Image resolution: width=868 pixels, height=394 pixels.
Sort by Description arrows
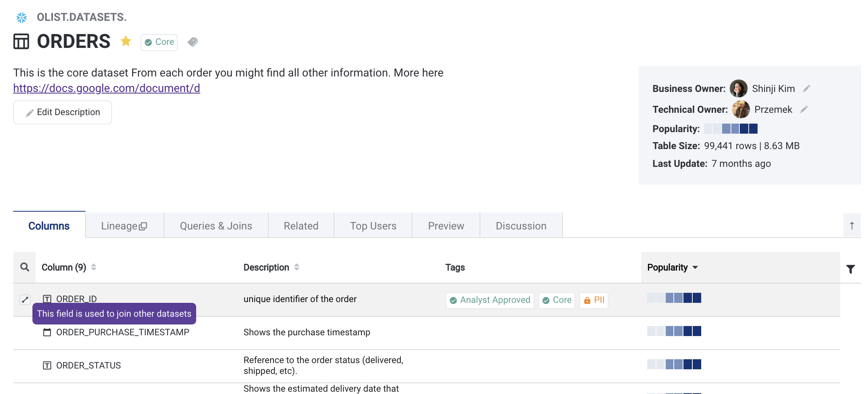(x=297, y=267)
